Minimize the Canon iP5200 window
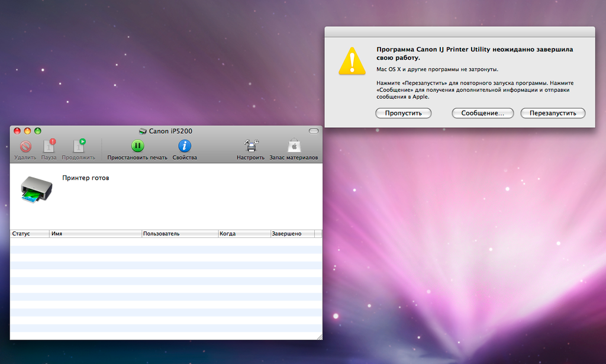 (x=27, y=131)
